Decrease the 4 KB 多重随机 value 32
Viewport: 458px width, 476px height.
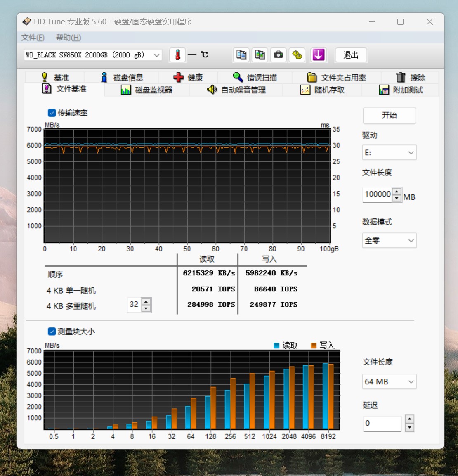(x=146, y=308)
